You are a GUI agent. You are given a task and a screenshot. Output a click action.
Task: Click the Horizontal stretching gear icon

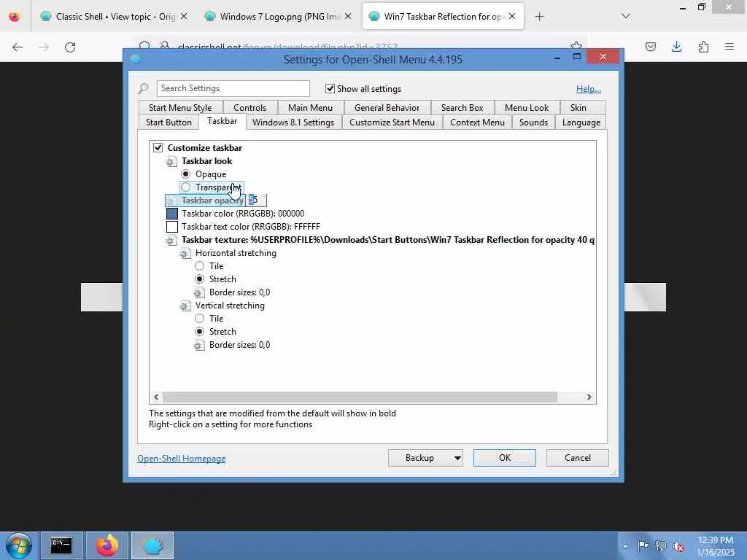pos(185,254)
